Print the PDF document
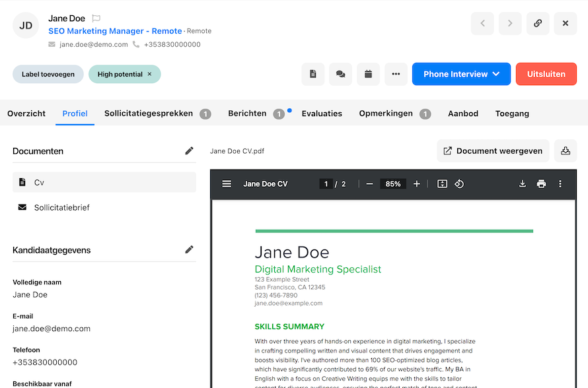The image size is (588, 388). point(541,184)
